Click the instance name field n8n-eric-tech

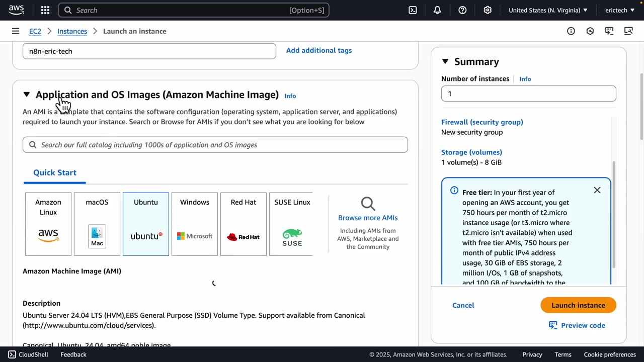coord(149,51)
